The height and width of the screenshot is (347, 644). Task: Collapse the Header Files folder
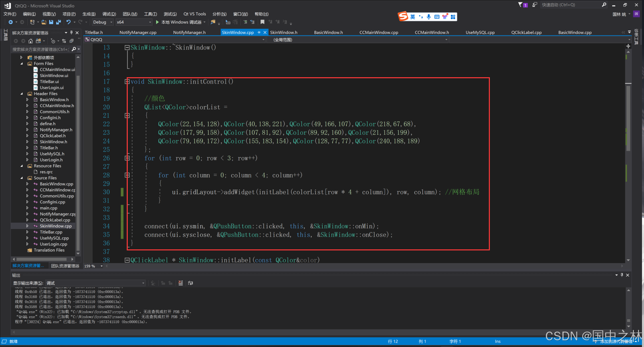(x=22, y=94)
